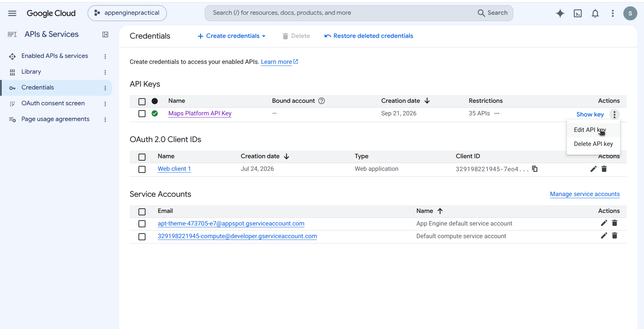Select all API Keys checkbox

pyautogui.click(x=142, y=102)
